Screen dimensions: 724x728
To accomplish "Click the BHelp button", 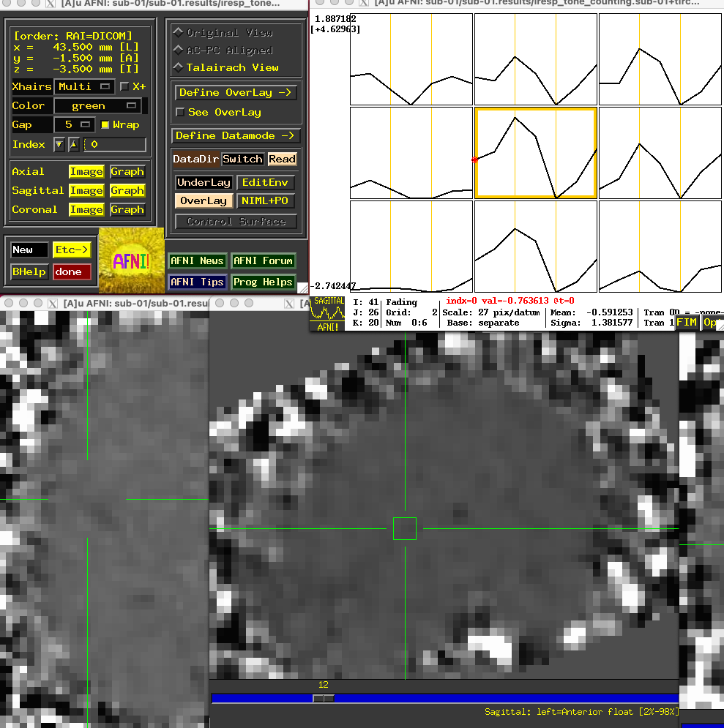I will pos(29,271).
